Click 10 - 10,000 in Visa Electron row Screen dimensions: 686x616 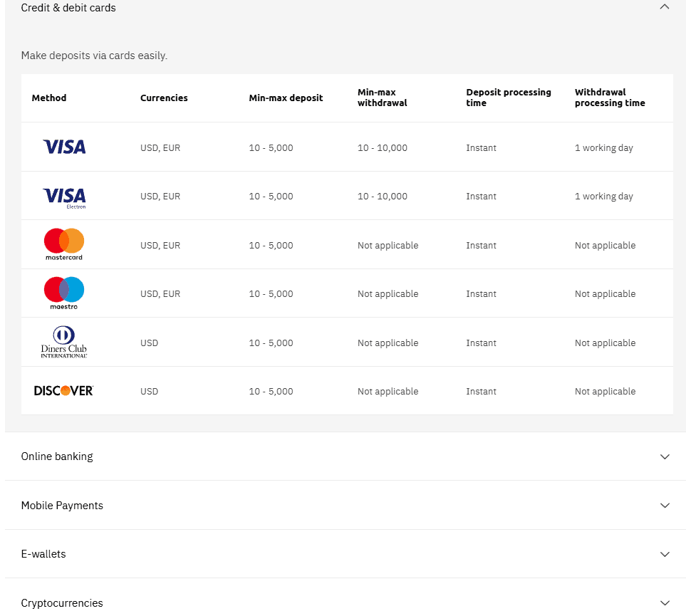click(383, 197)
